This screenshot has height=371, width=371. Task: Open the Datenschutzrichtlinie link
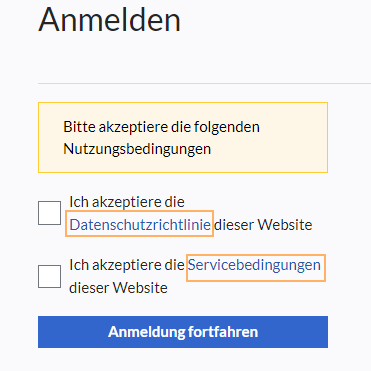[140, 225]
